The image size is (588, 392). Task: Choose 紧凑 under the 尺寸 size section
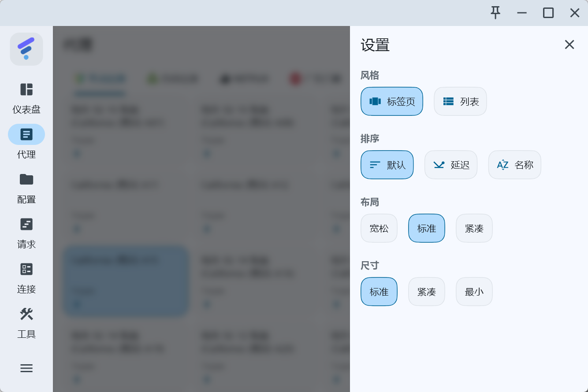[426, 292]
